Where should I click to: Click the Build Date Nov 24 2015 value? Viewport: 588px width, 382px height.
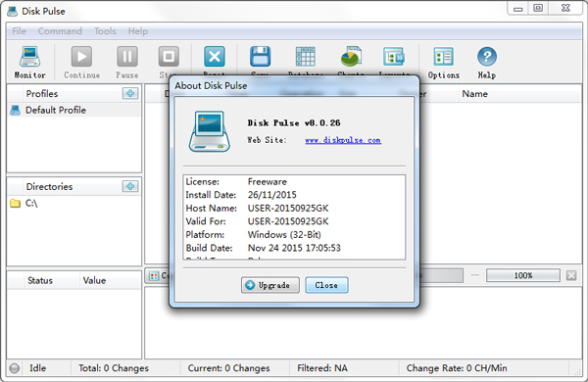click(294, 248)
